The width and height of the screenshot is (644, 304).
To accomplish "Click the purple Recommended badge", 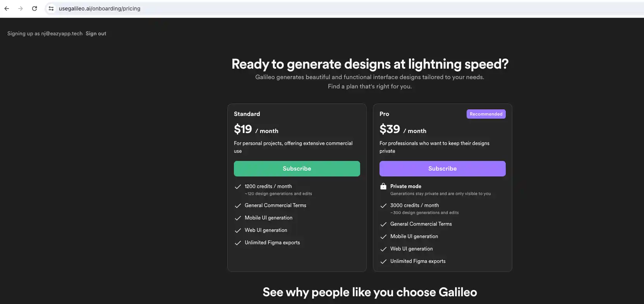I will (x=486, y=114).
